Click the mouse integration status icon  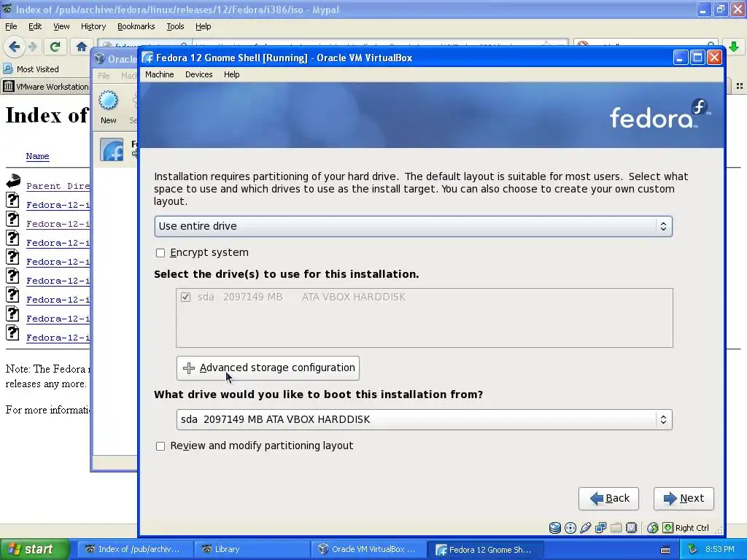pyautogui.click(x=653, y=528)
